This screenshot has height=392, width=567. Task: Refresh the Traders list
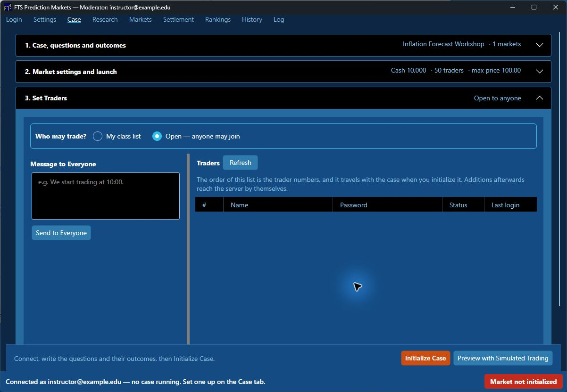coord(241,163)
